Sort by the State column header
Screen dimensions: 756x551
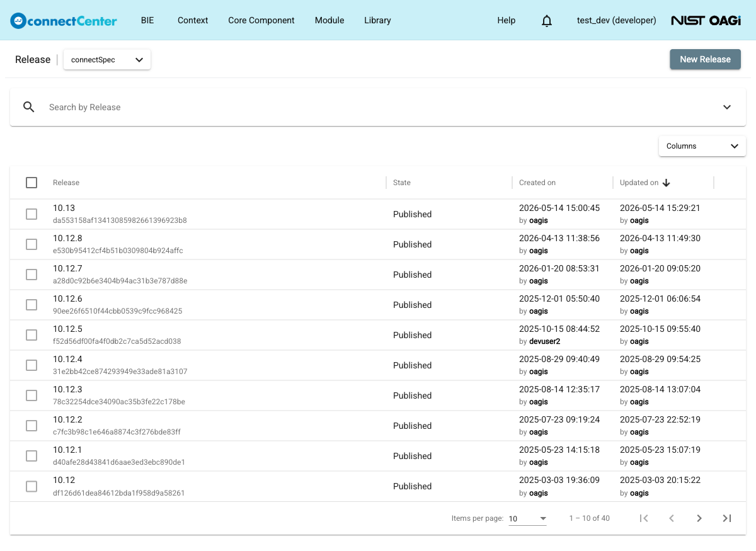(x=402, y=183)
